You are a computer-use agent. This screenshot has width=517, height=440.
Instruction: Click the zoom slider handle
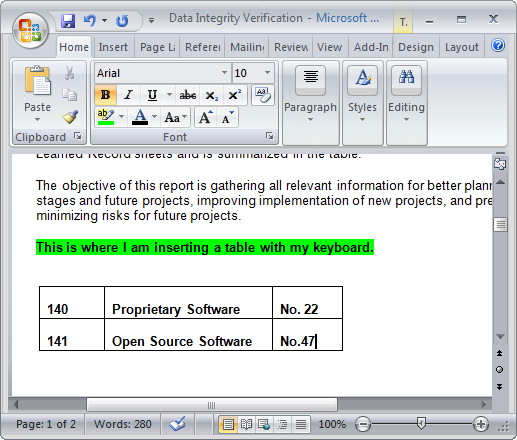click(421, 424)
